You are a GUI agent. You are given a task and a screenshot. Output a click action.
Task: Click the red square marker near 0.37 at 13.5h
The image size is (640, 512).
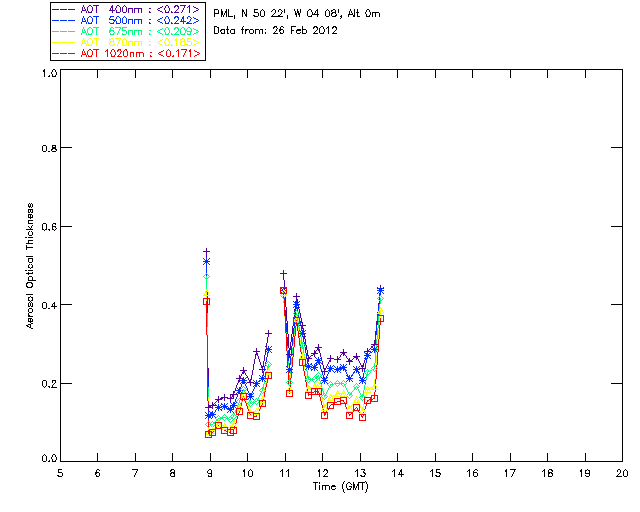point(380,318)
